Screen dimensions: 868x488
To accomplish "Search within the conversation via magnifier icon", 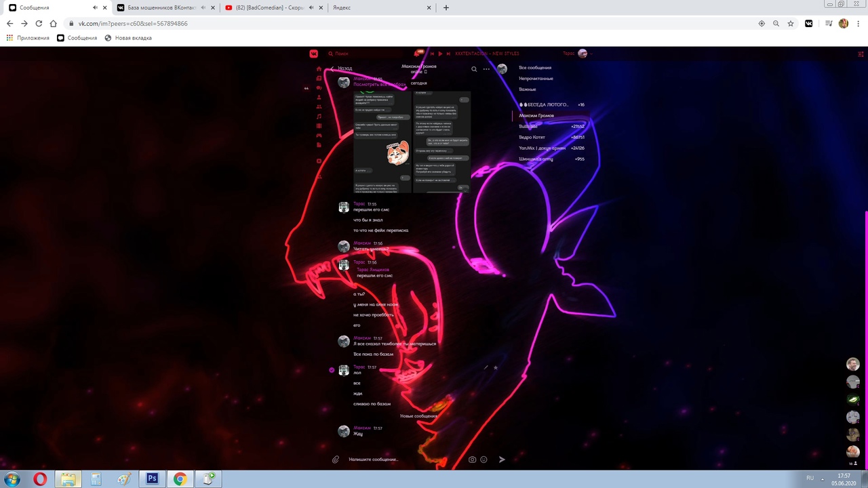I will coord(474,69).
